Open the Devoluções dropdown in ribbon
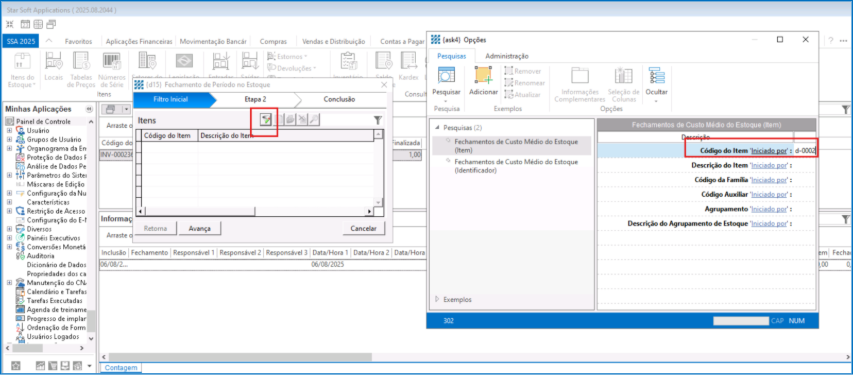Image resolution: width=853 pixels, height=375 pixels. (292, 68)
